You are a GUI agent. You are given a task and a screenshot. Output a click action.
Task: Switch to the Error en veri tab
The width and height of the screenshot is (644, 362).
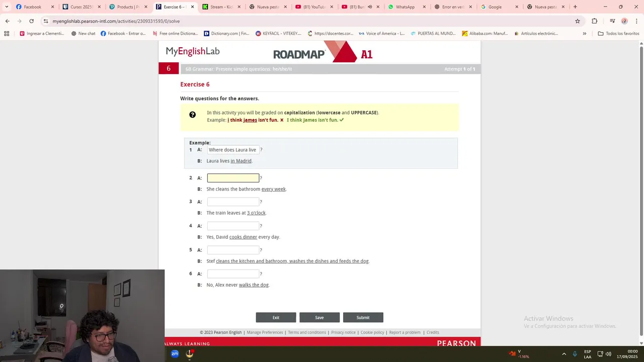click(453, 7)
